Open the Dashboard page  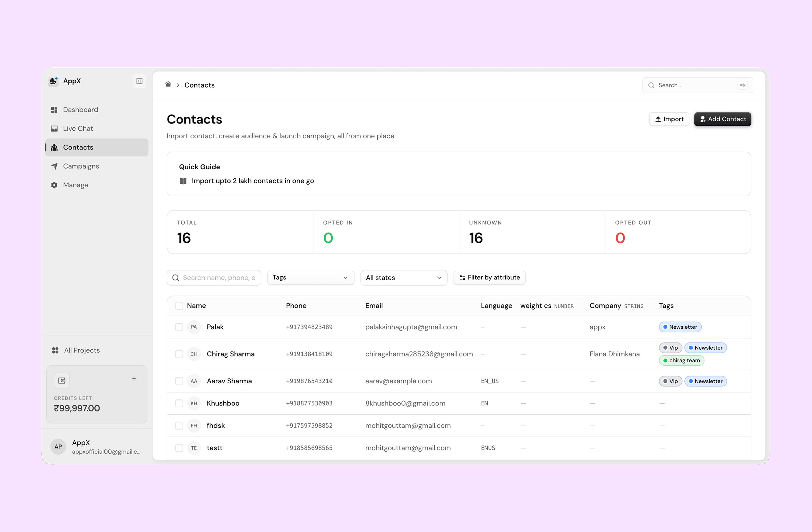pyautogui.click(x=97, y=110)
